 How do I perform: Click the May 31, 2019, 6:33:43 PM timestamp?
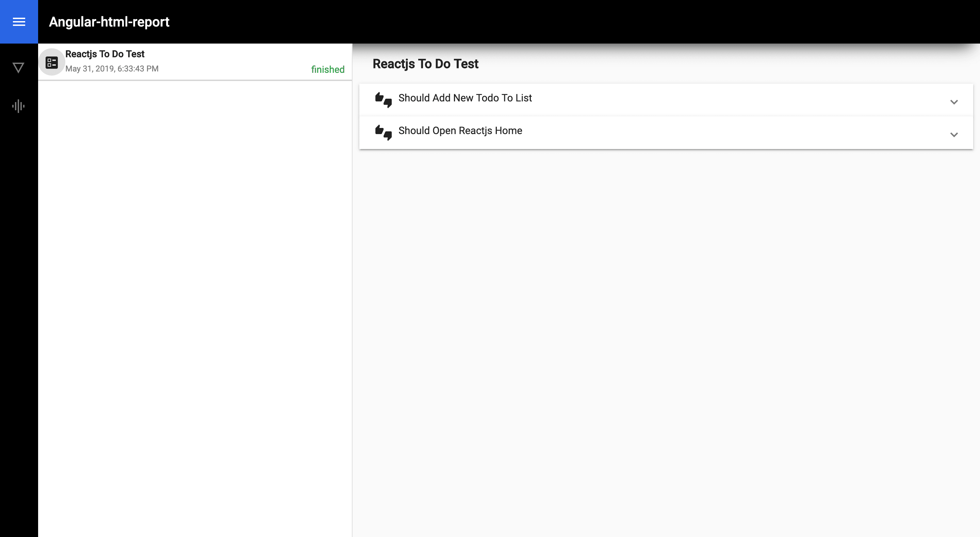point(112,68)
